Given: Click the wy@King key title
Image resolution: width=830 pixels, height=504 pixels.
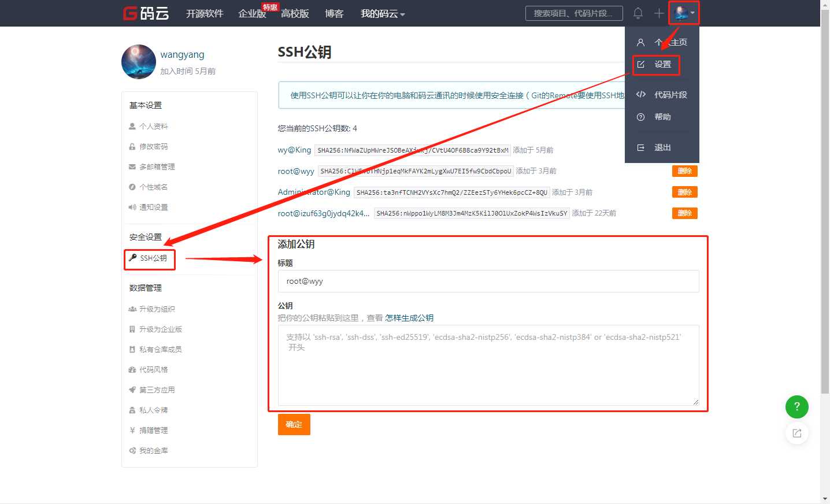Looking at the screenshot, I should (x=294, y=150).
